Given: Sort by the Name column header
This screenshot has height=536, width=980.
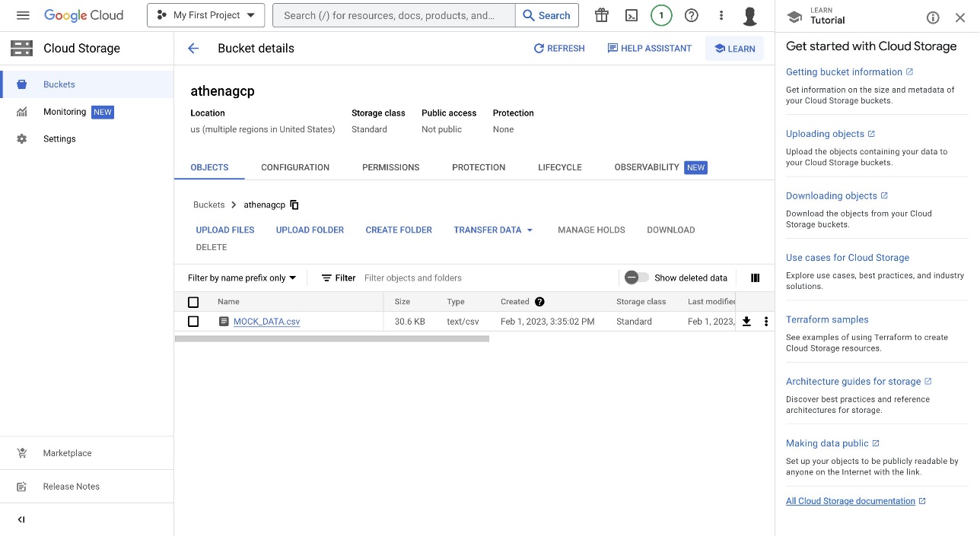Looking at the screenshot, I should point(228,302).
